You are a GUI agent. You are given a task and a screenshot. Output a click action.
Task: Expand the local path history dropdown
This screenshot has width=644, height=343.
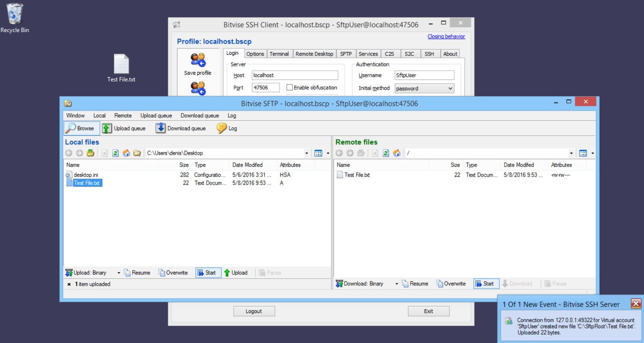point(306,153)
